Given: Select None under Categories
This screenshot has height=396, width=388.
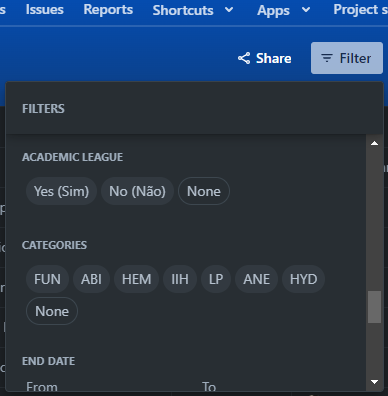Looking at the screenshot, I should (52, 311).
